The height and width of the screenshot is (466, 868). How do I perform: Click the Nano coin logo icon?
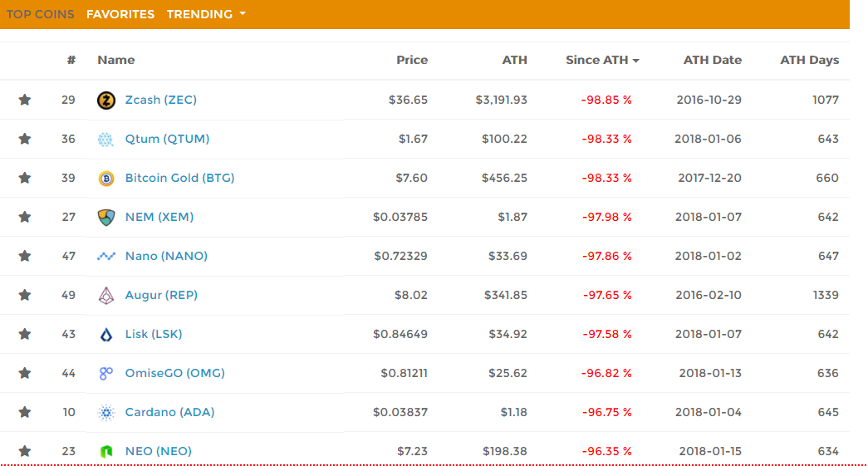105,257
